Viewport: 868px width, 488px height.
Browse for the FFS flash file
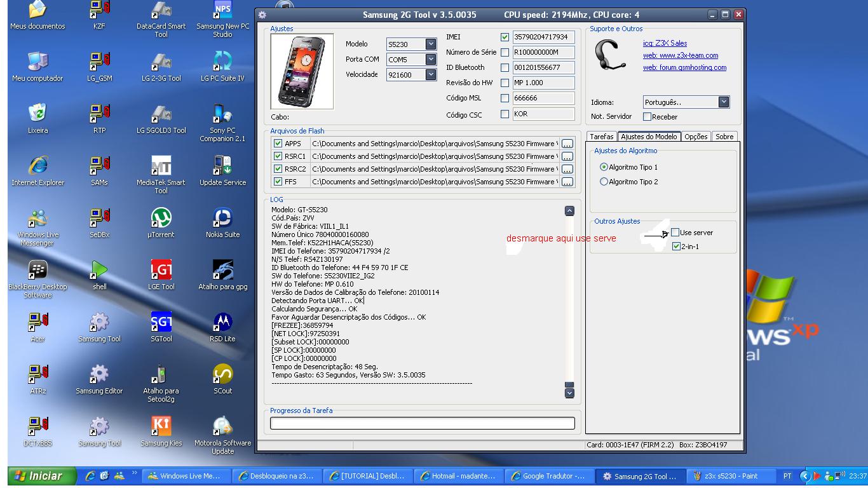pos(567,182)
